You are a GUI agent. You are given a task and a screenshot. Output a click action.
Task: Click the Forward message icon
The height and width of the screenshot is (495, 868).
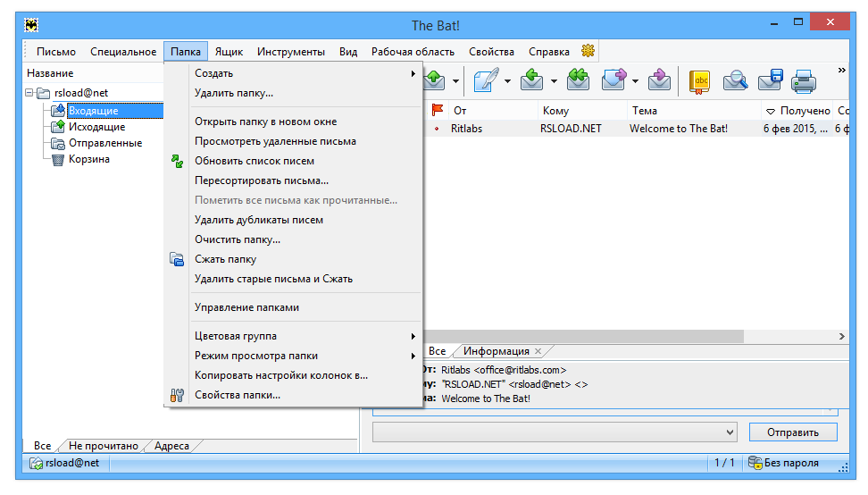[x=614, y=80]
